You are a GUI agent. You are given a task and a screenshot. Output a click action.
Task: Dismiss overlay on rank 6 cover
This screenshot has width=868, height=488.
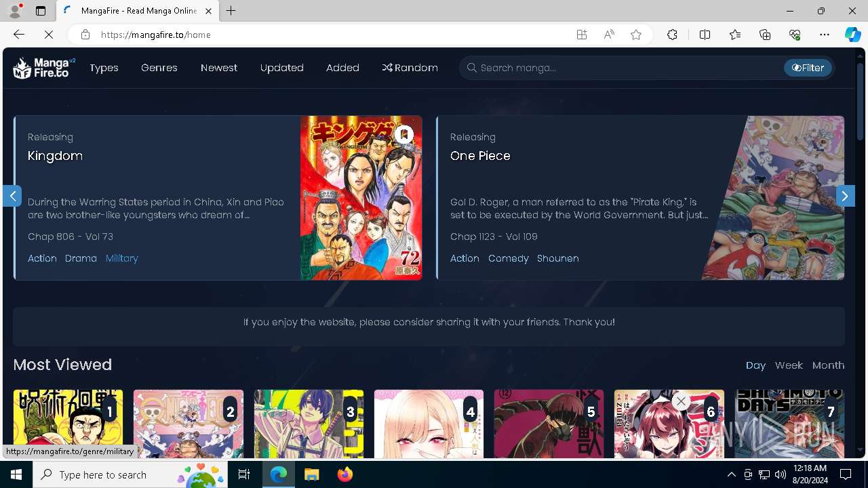coord(682,401)
